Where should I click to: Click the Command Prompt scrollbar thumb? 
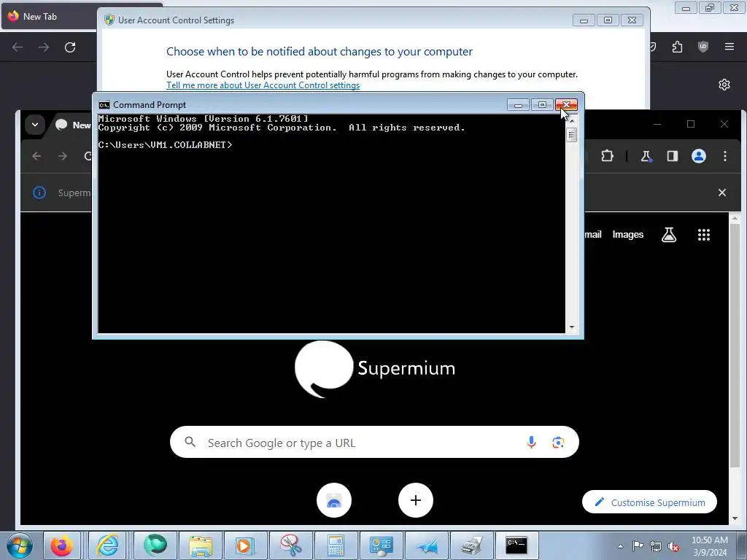click(x=572, y=135)
